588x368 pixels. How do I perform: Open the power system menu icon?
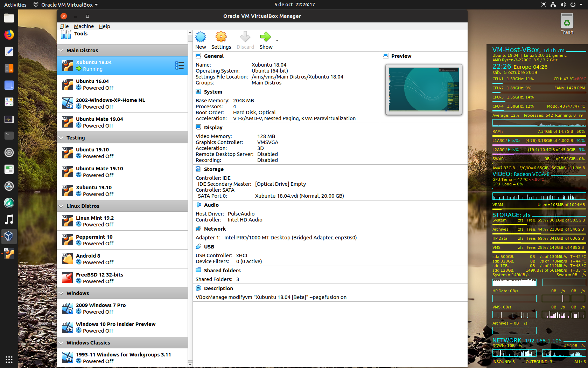573,5
